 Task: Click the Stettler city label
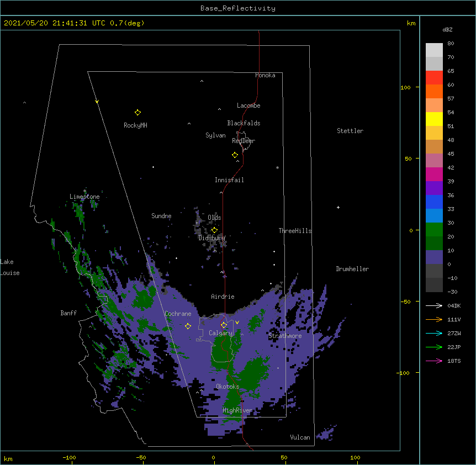(350, 131)
